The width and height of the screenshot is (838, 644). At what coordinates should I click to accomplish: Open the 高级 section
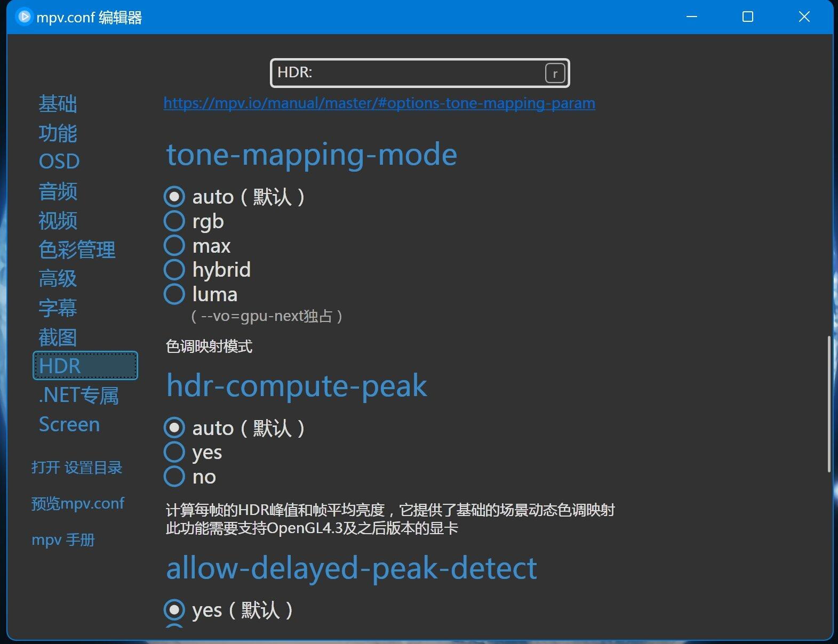(58, 278)
